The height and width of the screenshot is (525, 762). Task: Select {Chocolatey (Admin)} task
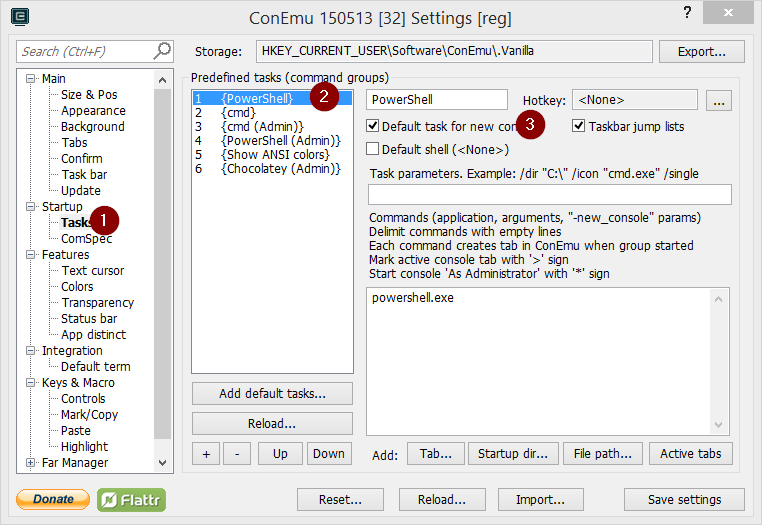[x=272, y=169]
